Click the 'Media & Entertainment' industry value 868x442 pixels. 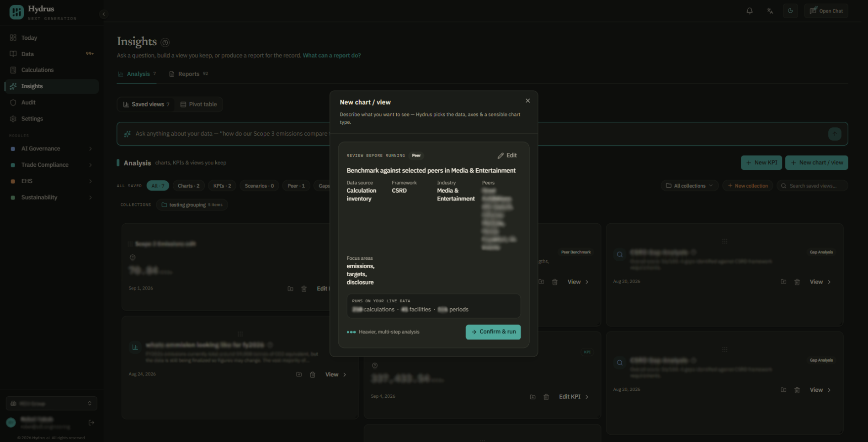(x=456, y=195)
